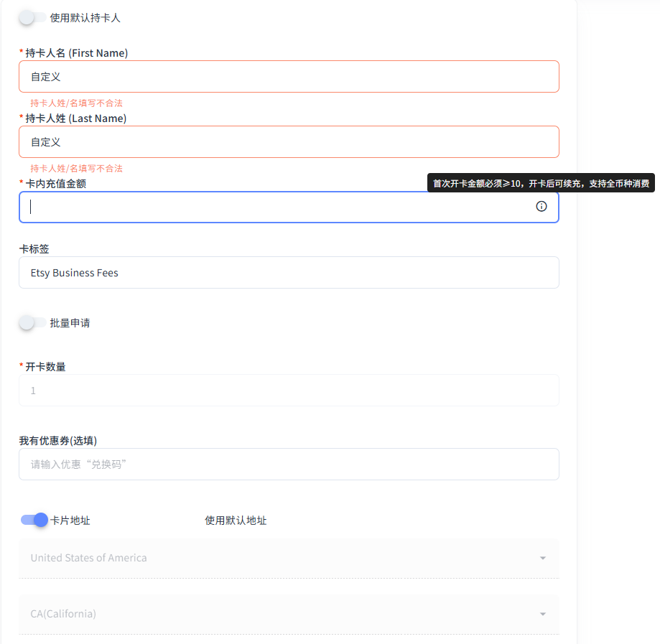Click the red asterisk beside 持卡人名
This screenshot has height=644, width=660.
pos(21,52)
